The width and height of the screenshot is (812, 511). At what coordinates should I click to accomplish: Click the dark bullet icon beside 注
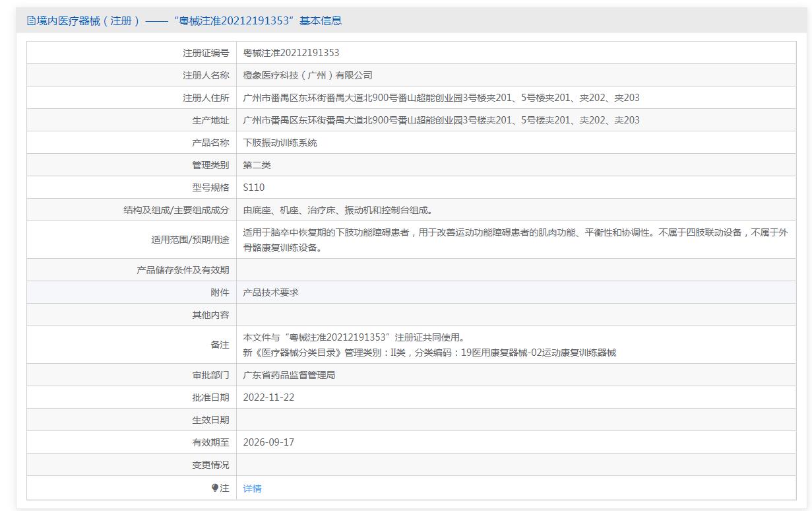pos(215,488)
